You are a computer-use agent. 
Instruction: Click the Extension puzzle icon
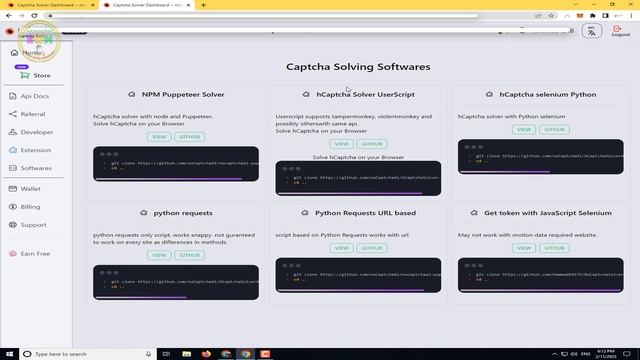(13, 150)
